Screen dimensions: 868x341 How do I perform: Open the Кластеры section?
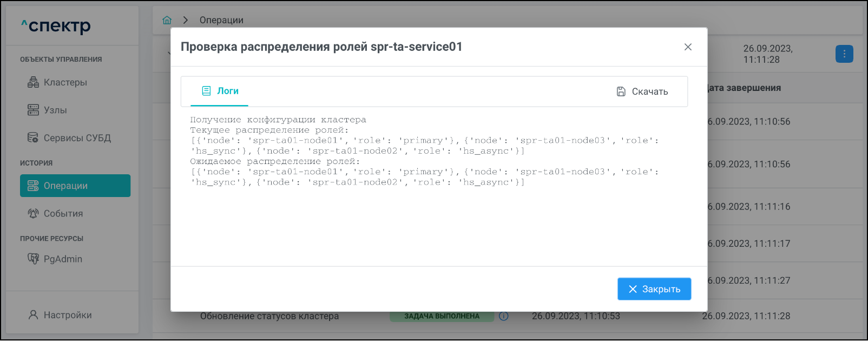65,82
